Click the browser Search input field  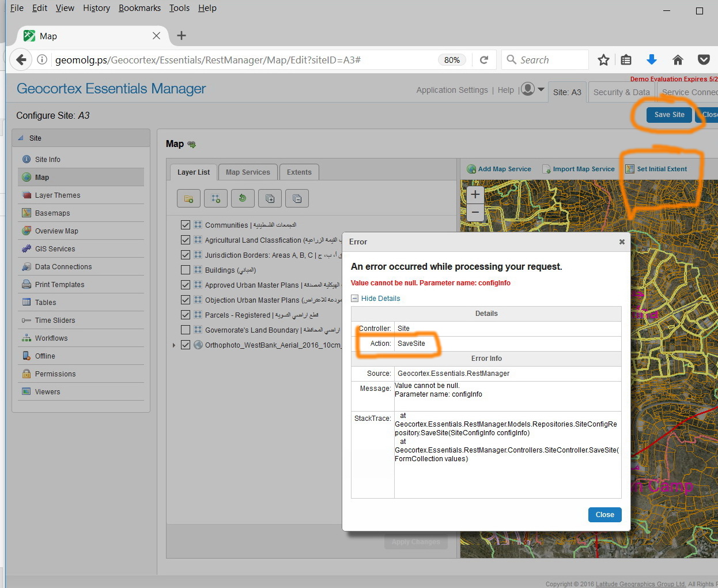(x=545, y=60)
